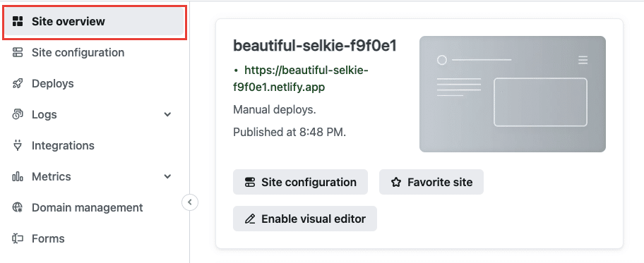Click the beautiful-selkie-f9f0e1 site name heading
The image size is (644, 263).
(x=315, y=46)
